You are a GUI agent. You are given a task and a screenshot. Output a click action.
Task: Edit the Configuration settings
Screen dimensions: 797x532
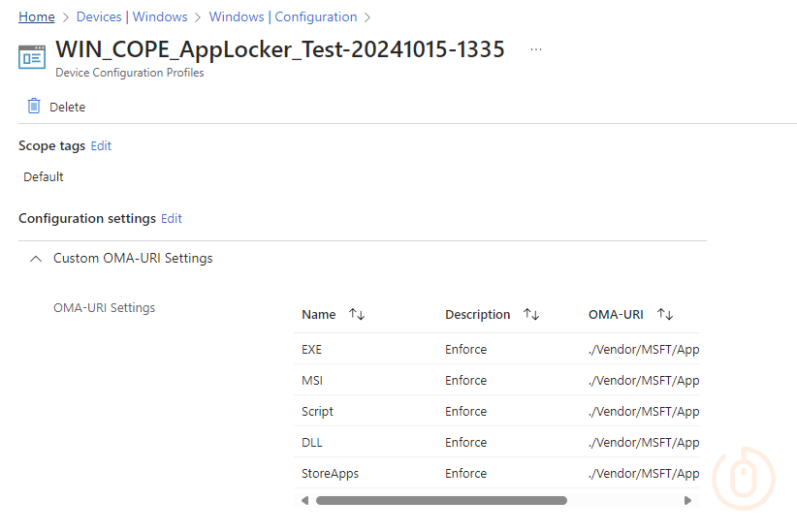coord(172,218)
